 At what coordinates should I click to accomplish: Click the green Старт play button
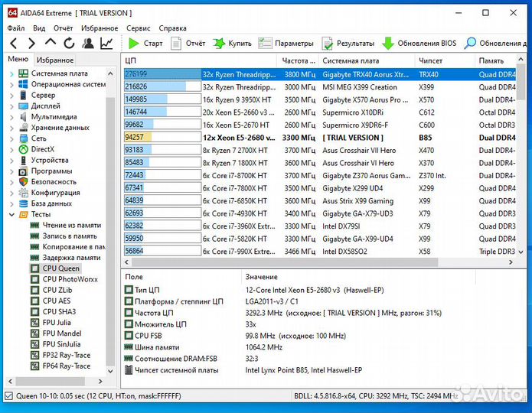[x=135, y=44]
